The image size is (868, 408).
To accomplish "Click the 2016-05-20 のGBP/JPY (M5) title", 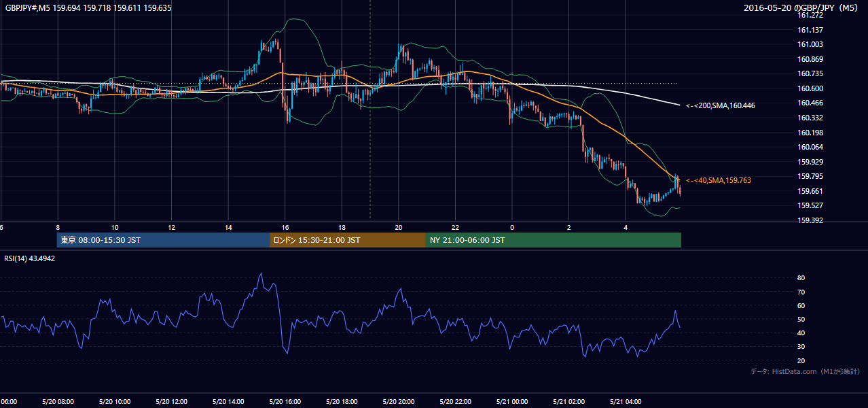I will pos(802,8).
